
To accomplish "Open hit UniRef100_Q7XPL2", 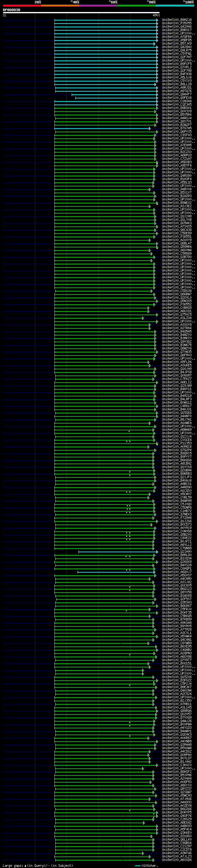I will [x=177, y=67].
